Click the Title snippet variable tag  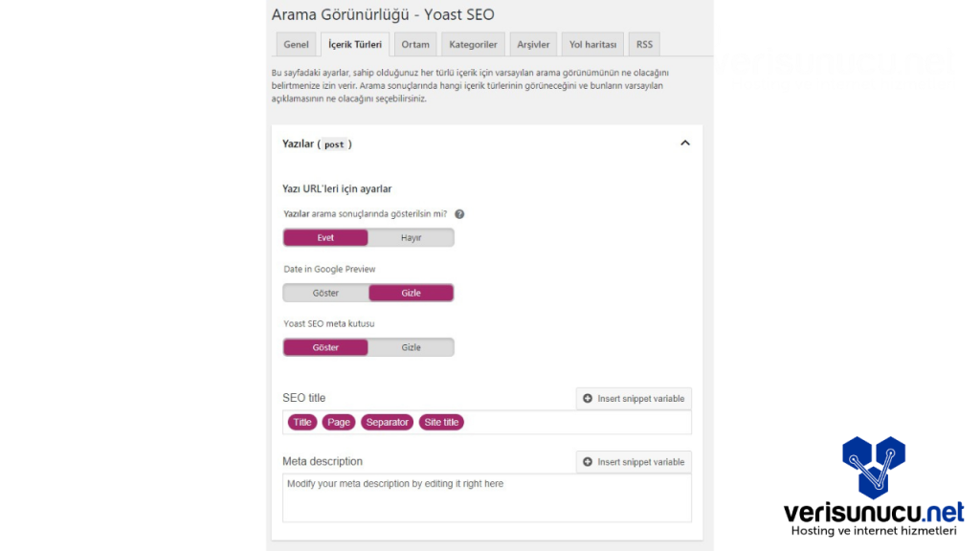302,422
